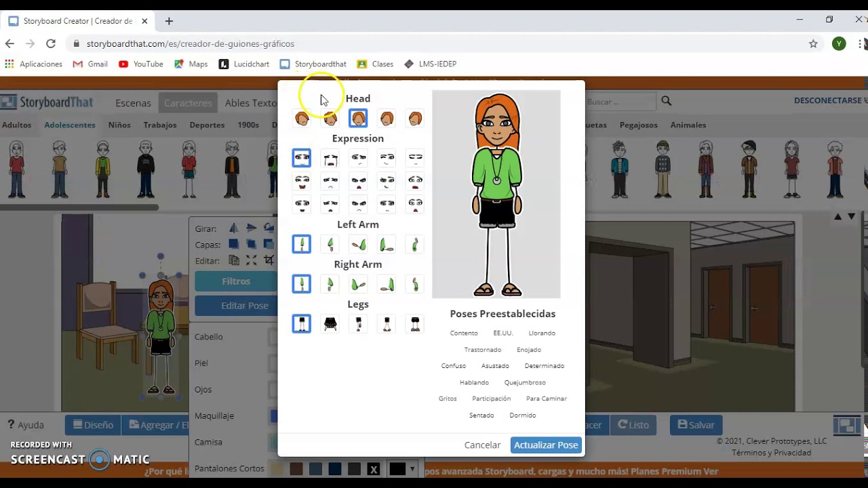Select the second head angle option
The height and width of the screenshot is (488, 868).
point(330,119)
